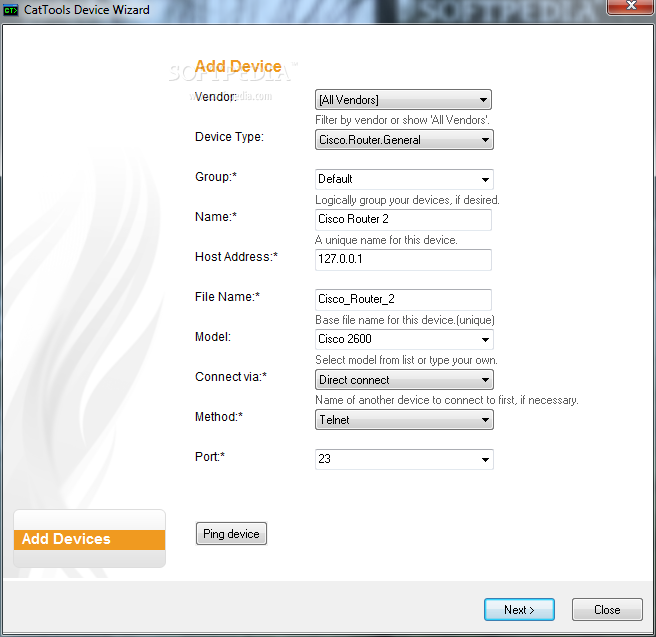Click the File Name input field
656x637 pixels.
[x=403, y=299]
